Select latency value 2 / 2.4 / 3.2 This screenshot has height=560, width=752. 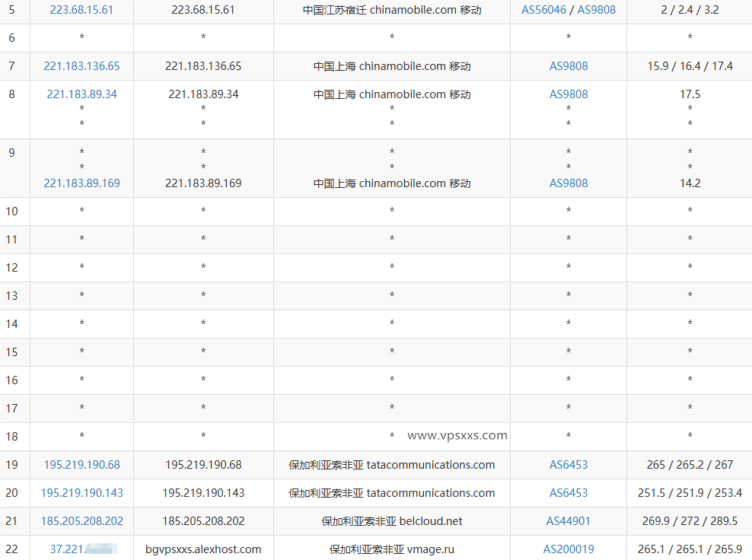tap(690, 10)
